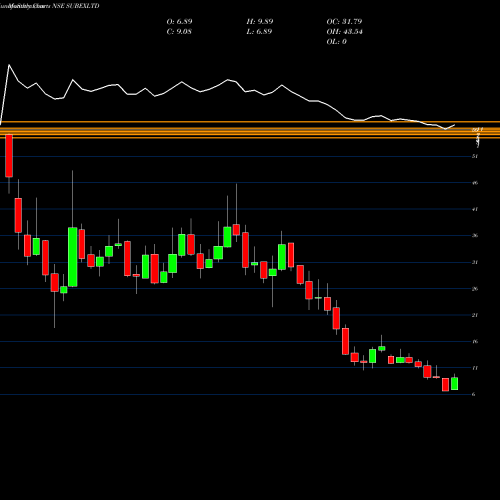Click the 31 price axis label
This screenshot has height=500, width=500.
(x=475, y=262)
